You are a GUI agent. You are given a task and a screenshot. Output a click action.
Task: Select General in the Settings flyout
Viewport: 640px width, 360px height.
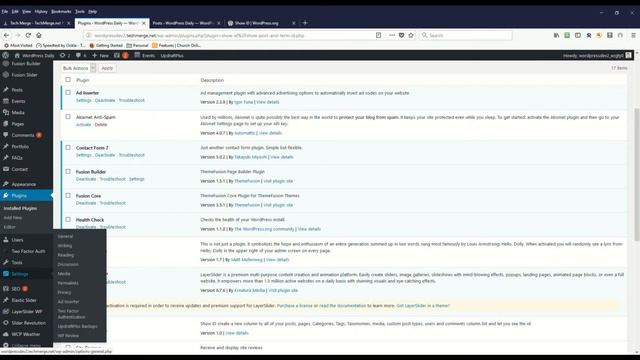click(x=65, y=236)
